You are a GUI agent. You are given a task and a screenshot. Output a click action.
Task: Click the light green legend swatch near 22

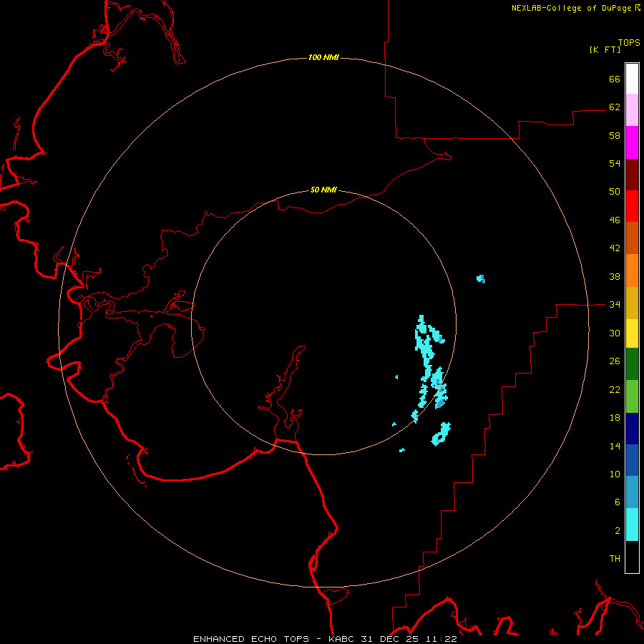[x=632, y=396]
